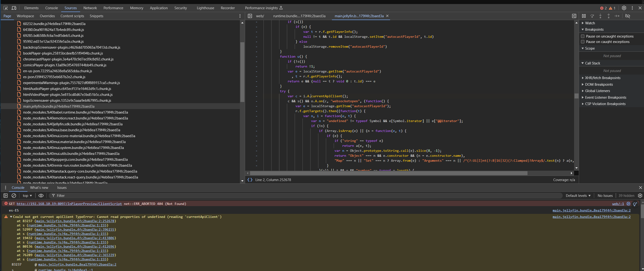The image size is (644, 271).
Task: Click the inspect element picker icon
Action: pyautogui.click(x=5, y=8)
